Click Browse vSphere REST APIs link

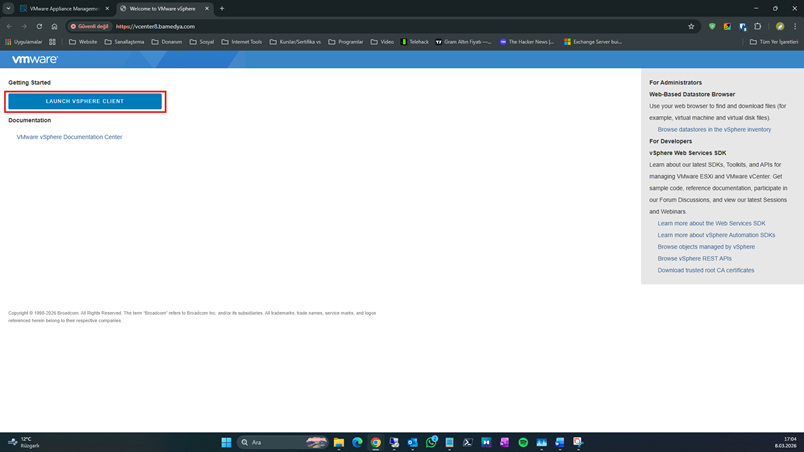694,258
